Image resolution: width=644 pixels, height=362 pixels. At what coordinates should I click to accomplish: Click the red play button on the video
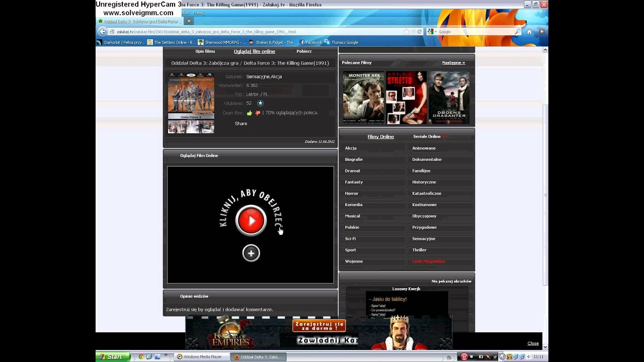pos(251,220)
